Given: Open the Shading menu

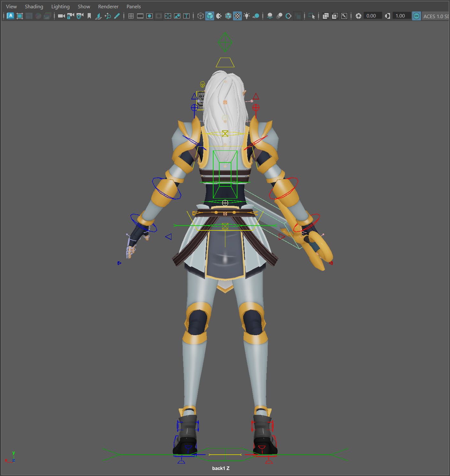Looking at the screenshot, I should 34,6.
